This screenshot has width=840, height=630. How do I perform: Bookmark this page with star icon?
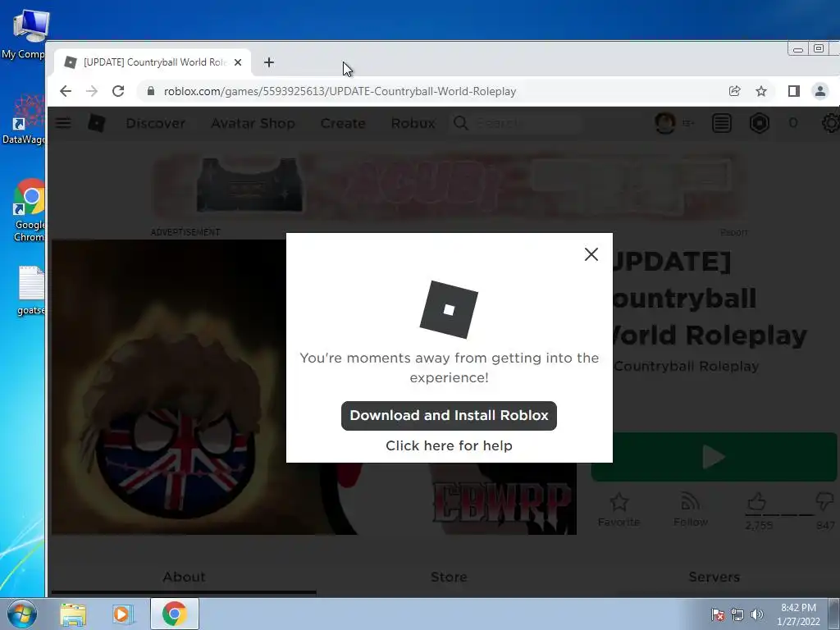coord(760,91)
